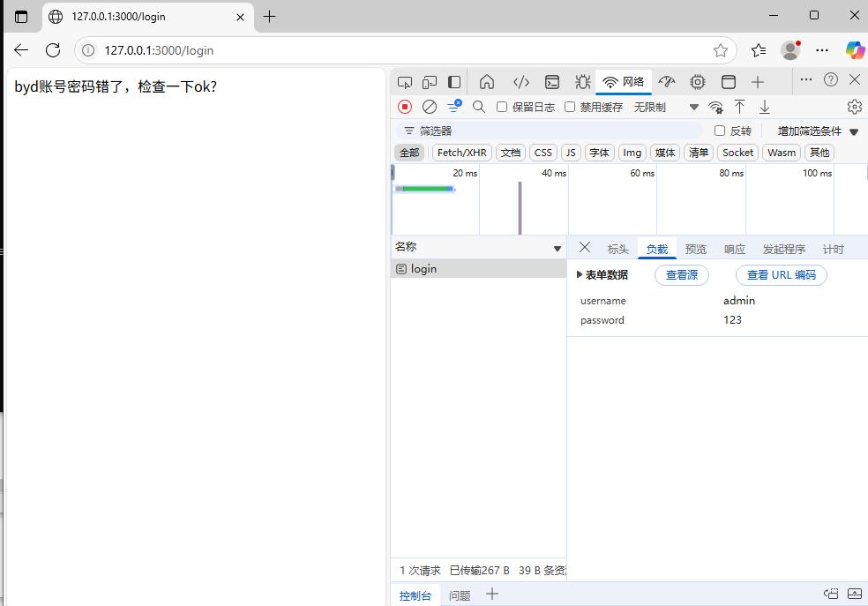Enable 禁用缓存 checkbox
Viewport: 868px width, 606px height.
(570, 107)
